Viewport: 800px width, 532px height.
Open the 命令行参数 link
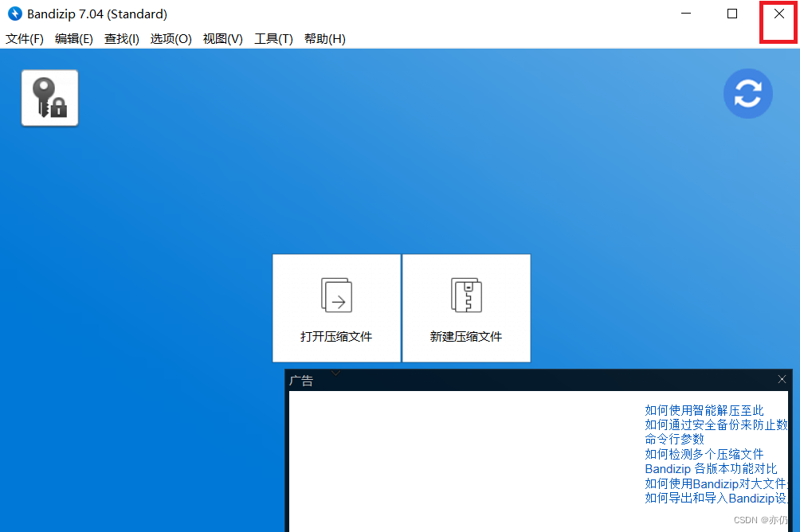tap(674, 439)
